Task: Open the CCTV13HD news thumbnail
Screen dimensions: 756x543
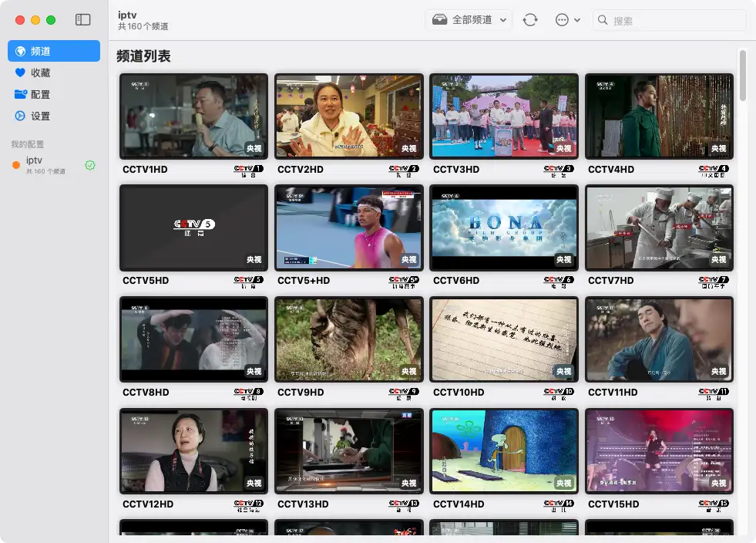Action: coord(349,451)
